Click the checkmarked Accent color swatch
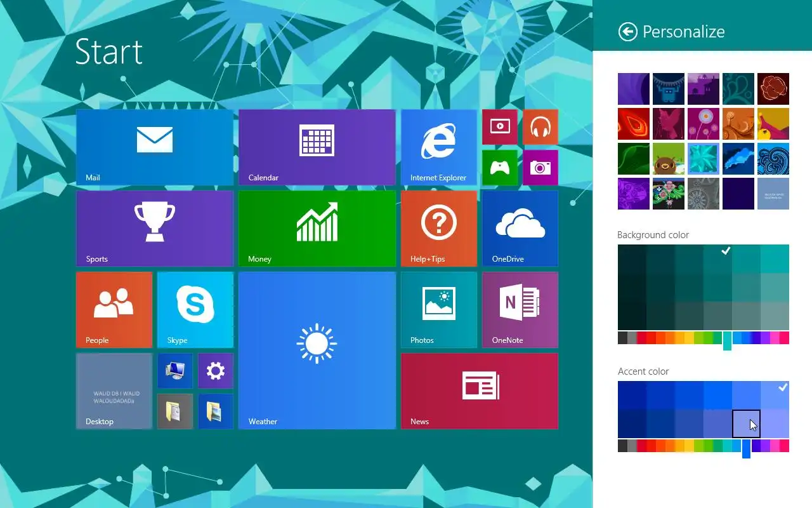Screen dimensions: 812x508 [775, 395]
